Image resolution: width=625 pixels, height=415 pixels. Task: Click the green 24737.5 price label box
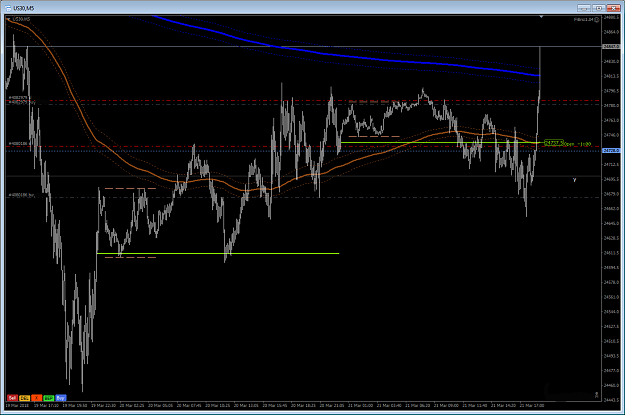(553, 143)
